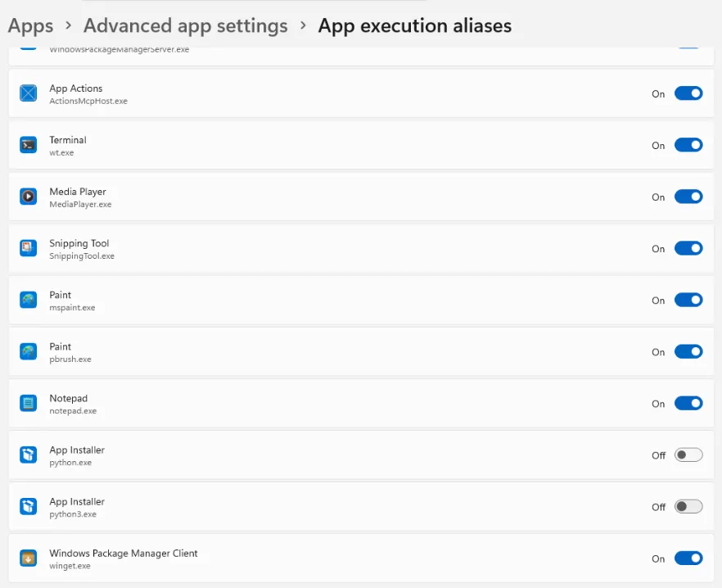Click the Paint pbrush.exe icon
Viewport: 722px width, 588px height.
pos(28,351)
